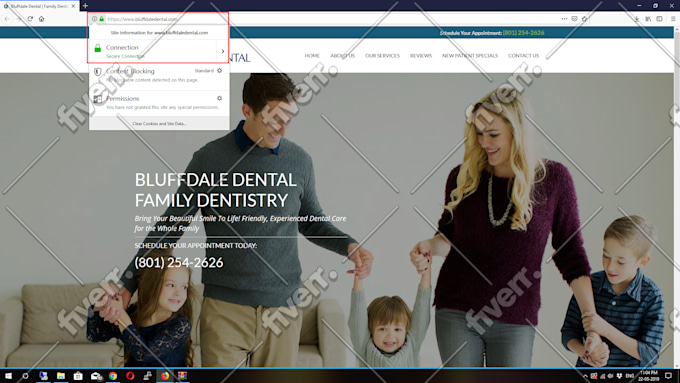Open the Windows Start menu
680x383 pixels.
click(8, 376)
